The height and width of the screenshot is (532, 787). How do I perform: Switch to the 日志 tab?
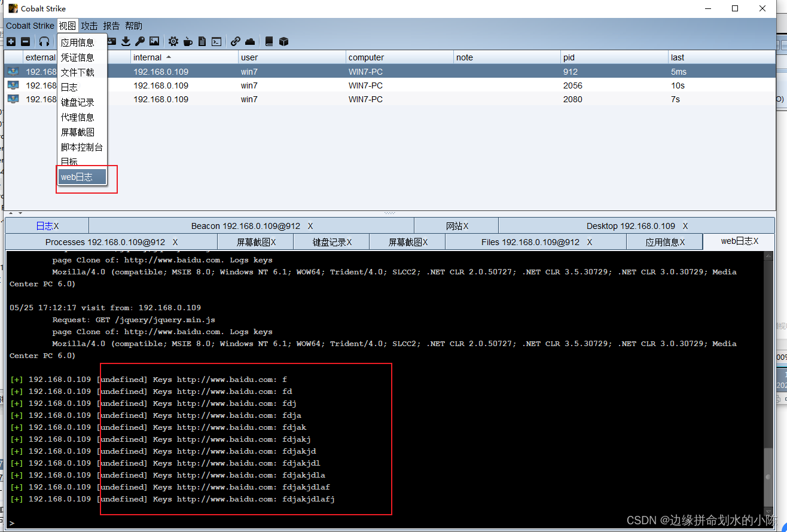coord(47,226)
